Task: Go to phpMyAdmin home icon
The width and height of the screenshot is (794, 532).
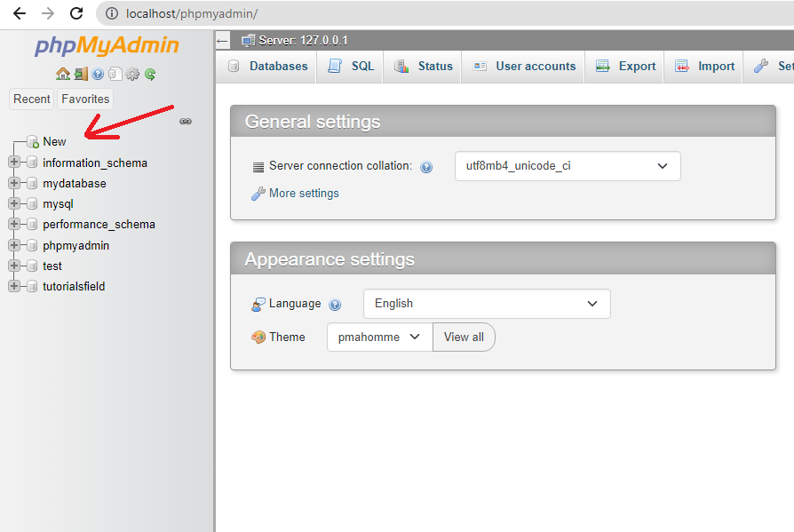Action: pos(63,74)
